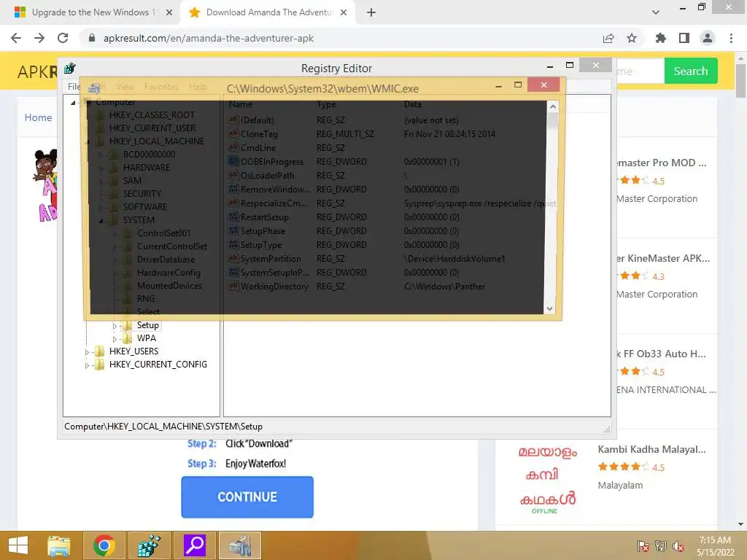The image size is (747, 560).
Task: Close the Download Amanda tab
Action: point(344,12)
